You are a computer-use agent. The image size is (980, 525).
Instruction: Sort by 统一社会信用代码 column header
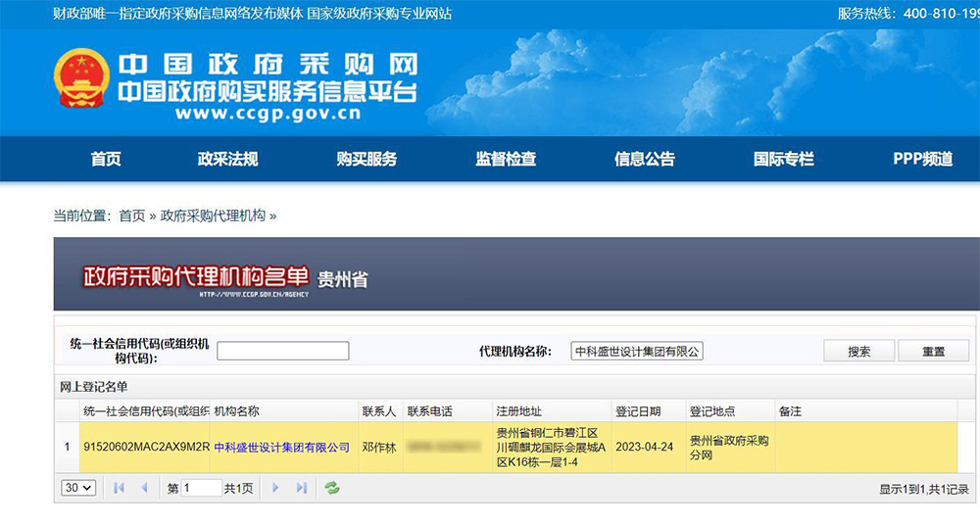[145, 411]
